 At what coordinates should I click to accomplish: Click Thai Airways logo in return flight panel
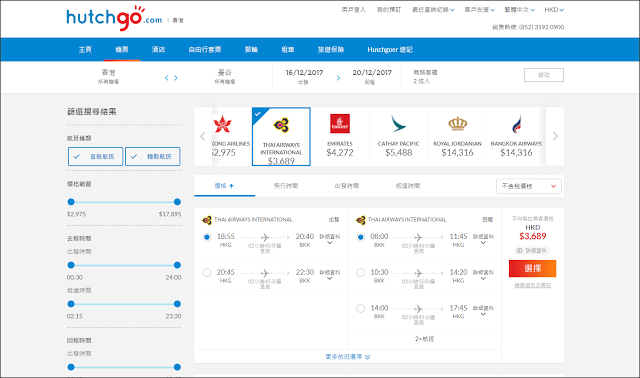point(361,220)
